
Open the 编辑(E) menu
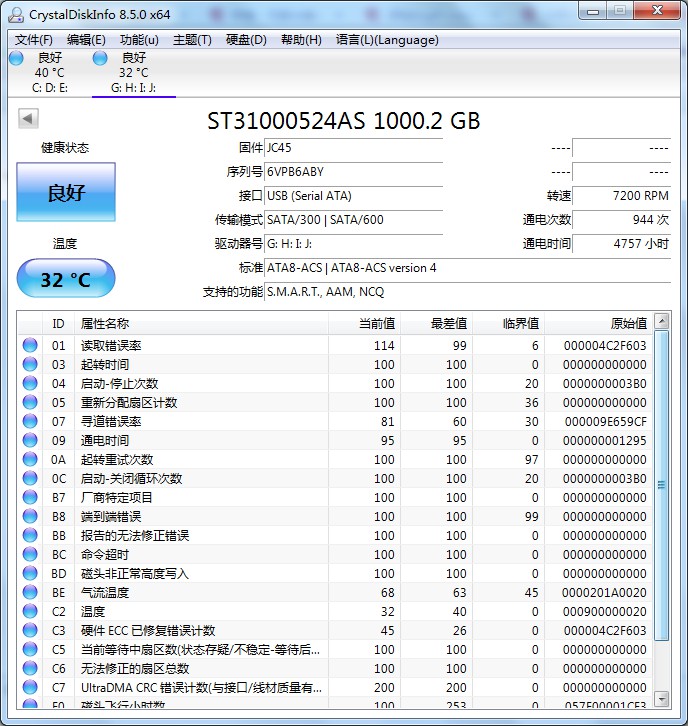86,40
